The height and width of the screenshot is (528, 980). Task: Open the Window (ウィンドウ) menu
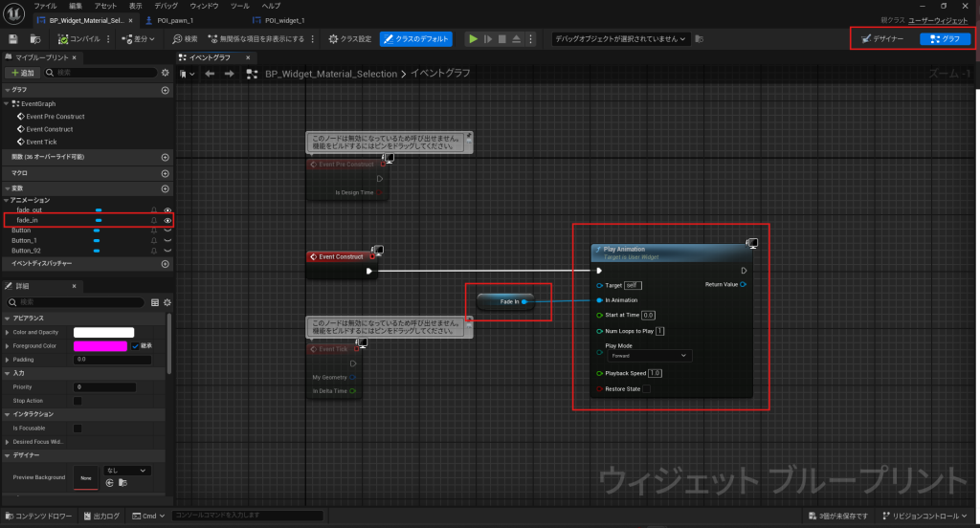[203, 6]
